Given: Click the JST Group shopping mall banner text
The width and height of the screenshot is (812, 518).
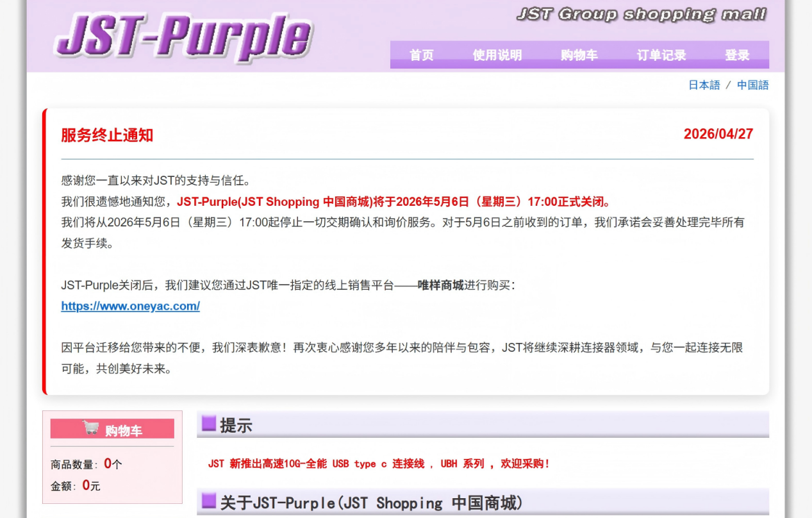Looking at the screenshot, I should [641, 13].
